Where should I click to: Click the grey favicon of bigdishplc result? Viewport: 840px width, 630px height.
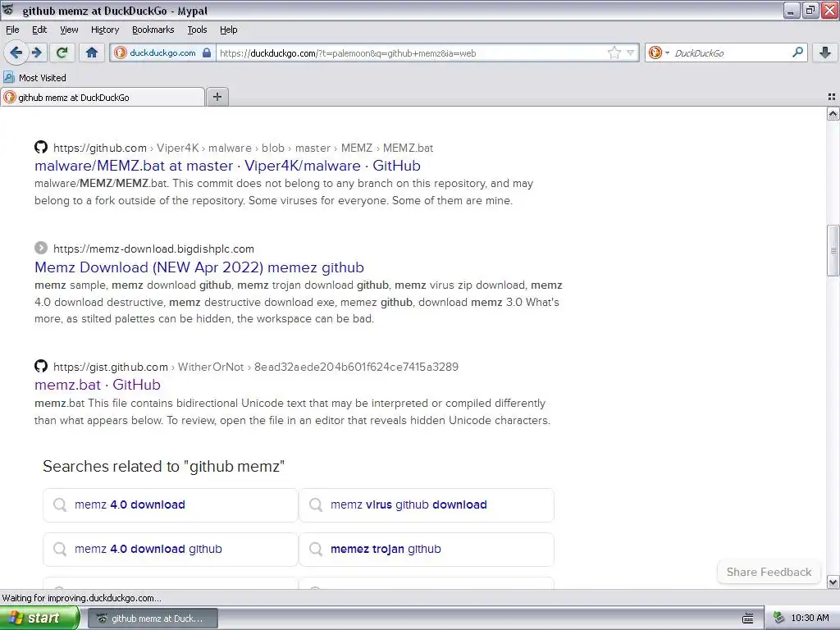click(x=41, y=248)
